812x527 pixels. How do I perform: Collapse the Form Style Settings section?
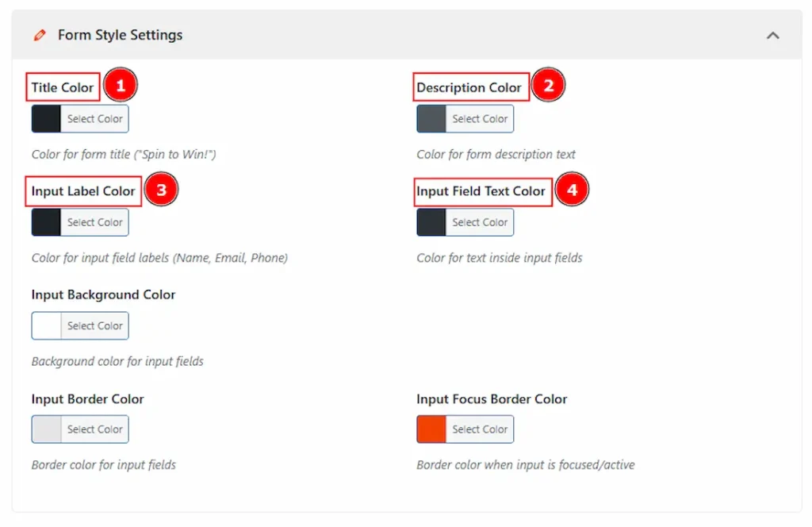(x=772, y=35)
